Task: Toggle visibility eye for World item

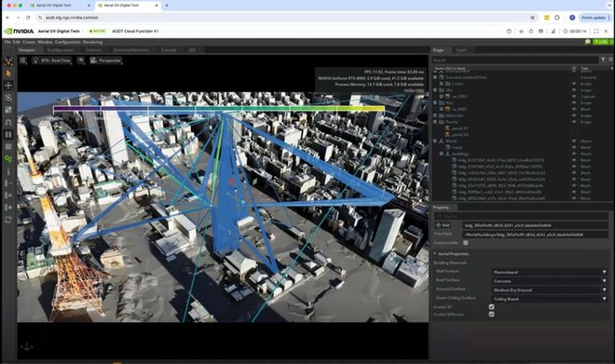Action: pos(574,142)
